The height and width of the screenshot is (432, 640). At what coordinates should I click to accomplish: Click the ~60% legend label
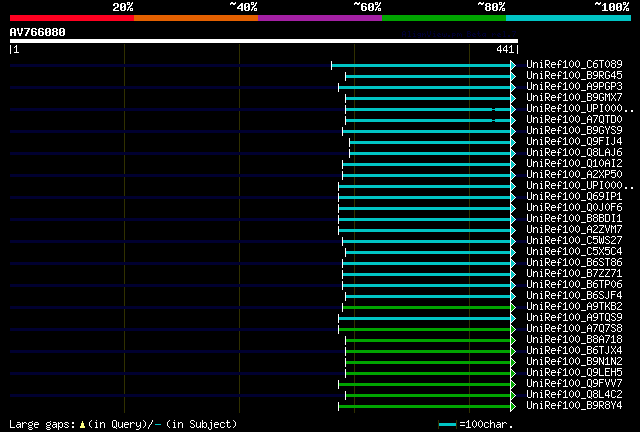coord(367,7)
